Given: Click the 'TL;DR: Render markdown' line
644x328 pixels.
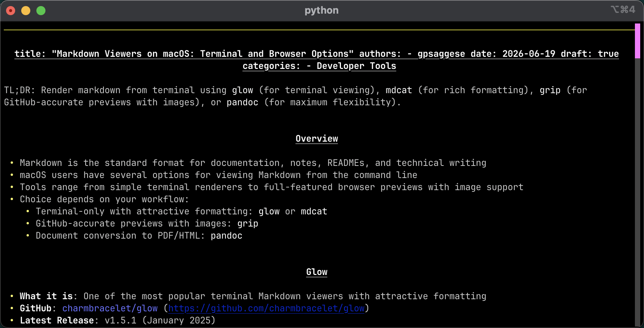Looking at the screenshot, I should (x=295, y=90).
